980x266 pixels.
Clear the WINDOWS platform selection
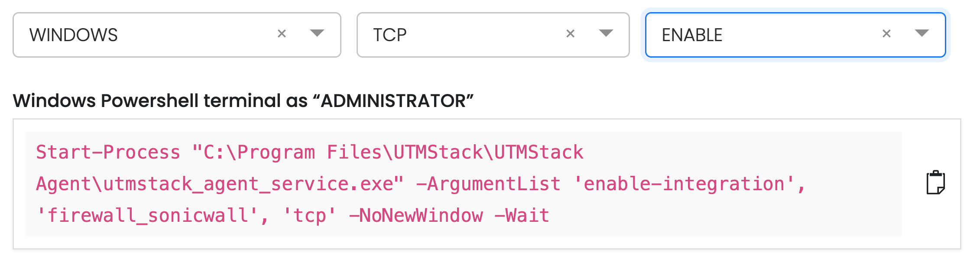pos(282,34)
